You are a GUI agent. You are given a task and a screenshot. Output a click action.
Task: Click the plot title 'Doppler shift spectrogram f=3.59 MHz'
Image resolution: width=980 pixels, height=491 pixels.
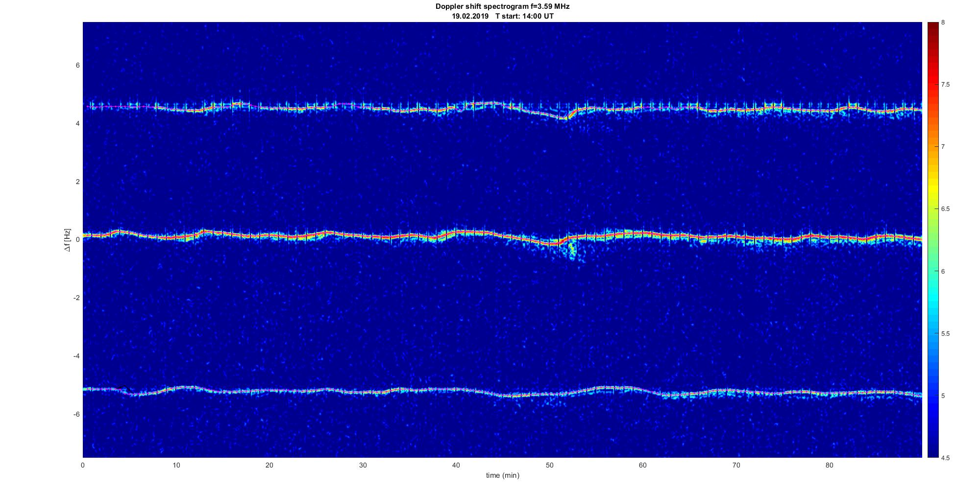503,7
